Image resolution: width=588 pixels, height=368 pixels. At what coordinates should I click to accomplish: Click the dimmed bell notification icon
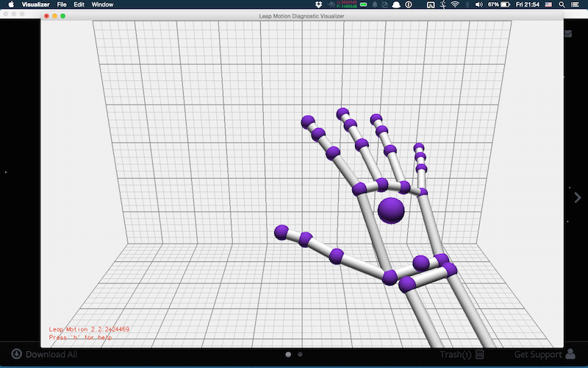coord(375,4)
